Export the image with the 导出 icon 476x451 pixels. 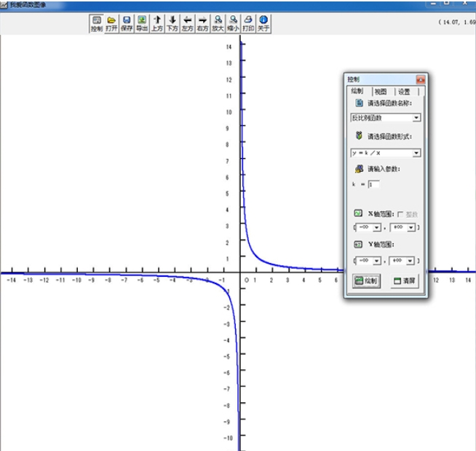click(142, 24)
